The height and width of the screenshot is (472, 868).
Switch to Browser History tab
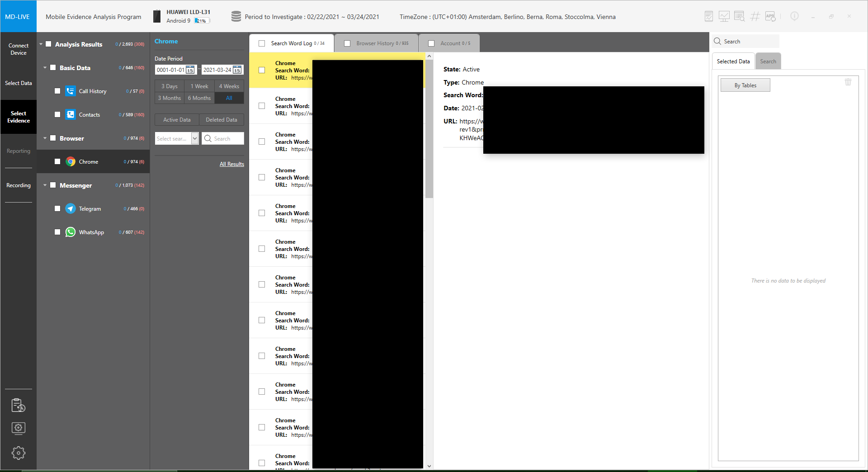tap(376, 43)
